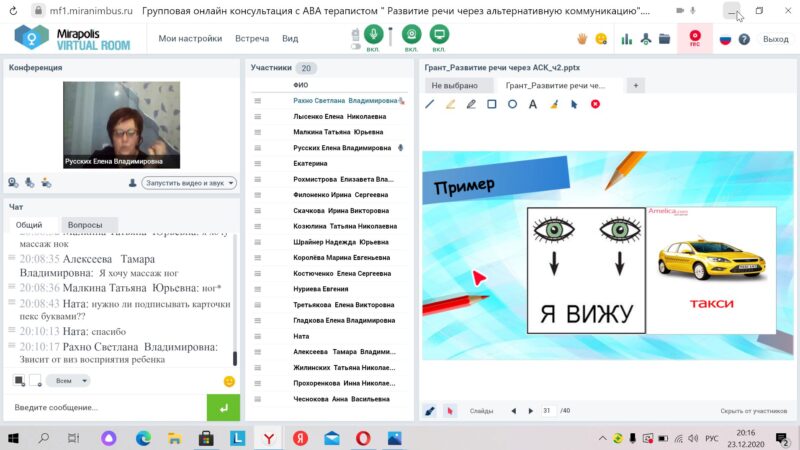Image resolution: width=800 pixels, height=450 pixels.
Task: Send message with green enter button
Action: [x=223, y=407]
